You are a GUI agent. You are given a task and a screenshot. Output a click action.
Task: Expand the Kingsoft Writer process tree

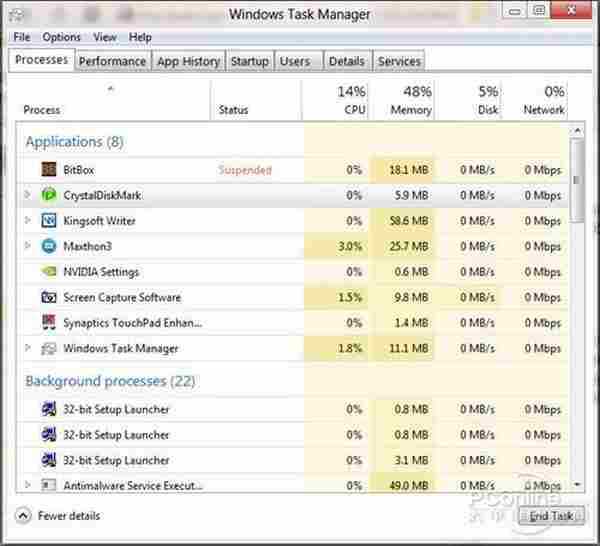click(27, 221)
